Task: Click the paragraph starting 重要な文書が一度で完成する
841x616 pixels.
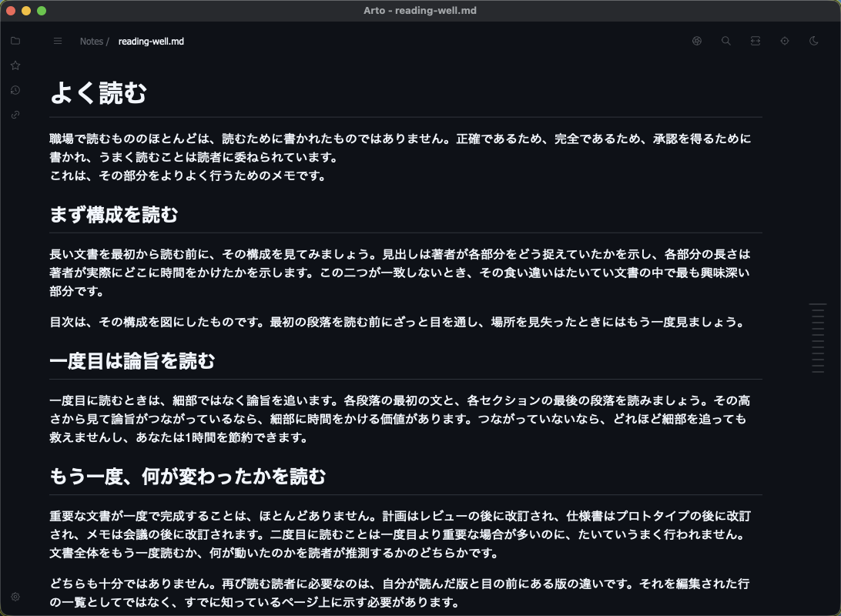Action: [400, 534]
